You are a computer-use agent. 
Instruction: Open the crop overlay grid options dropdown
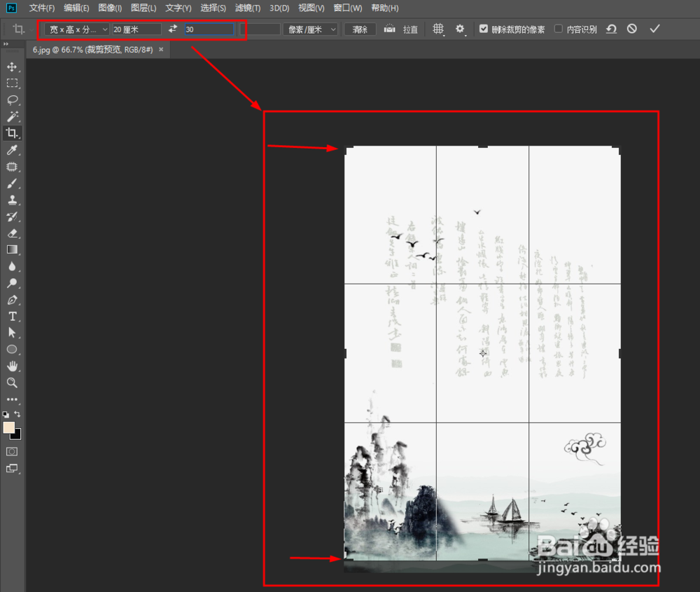click(440, 29)
